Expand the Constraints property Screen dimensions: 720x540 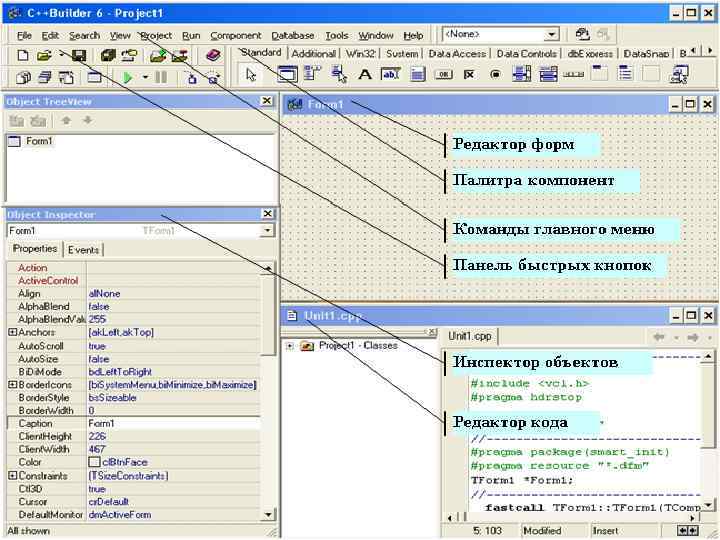click(x=12, y=476)
